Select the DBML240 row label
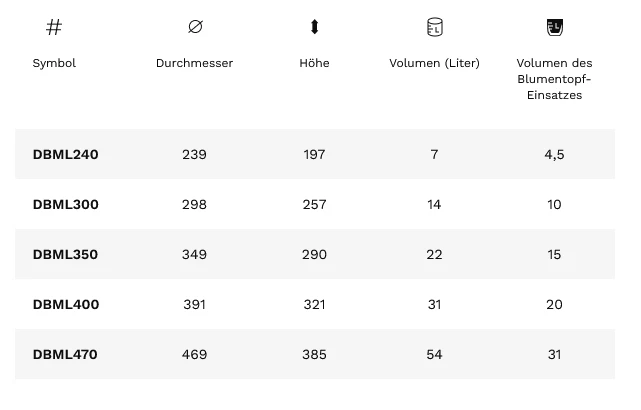This screenshot has height=410, width=641. (65, 154)
